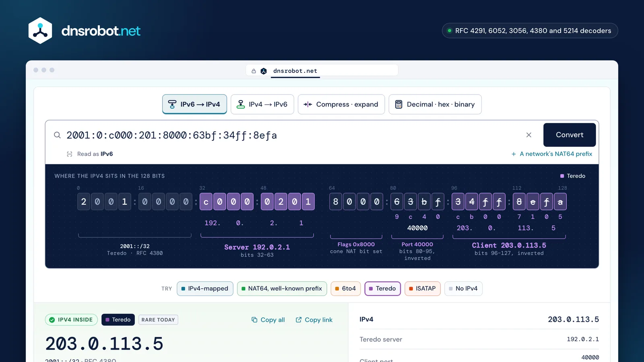Add a network's NAT64 prefix

(x=552, y=154)
